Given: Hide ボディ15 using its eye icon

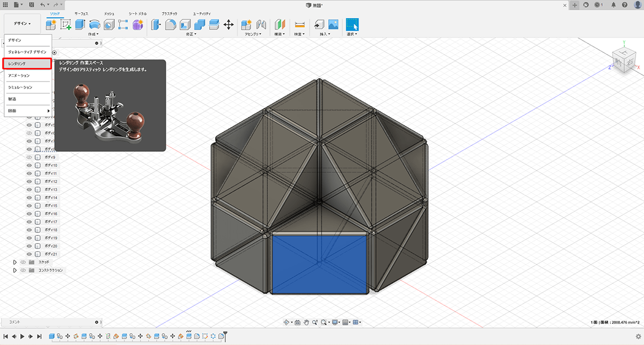Looking at the screenshot, I should [30, 206].
